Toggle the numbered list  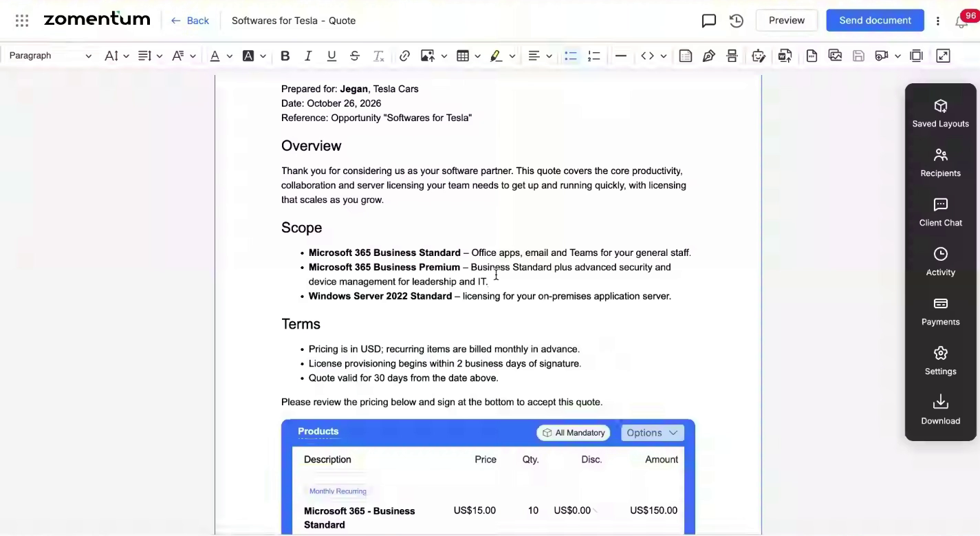(x=594, y=56)
